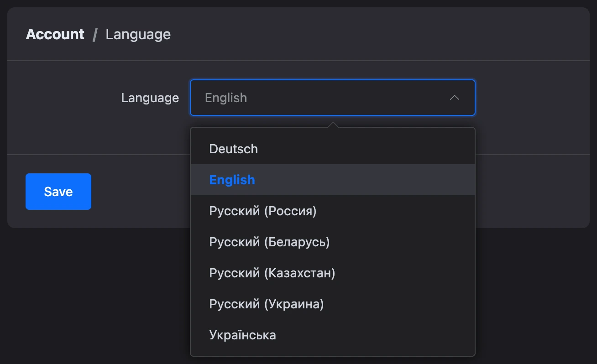The image size is (597, 364).
Task: Choose English in the language list
Action: click(333, 180)
